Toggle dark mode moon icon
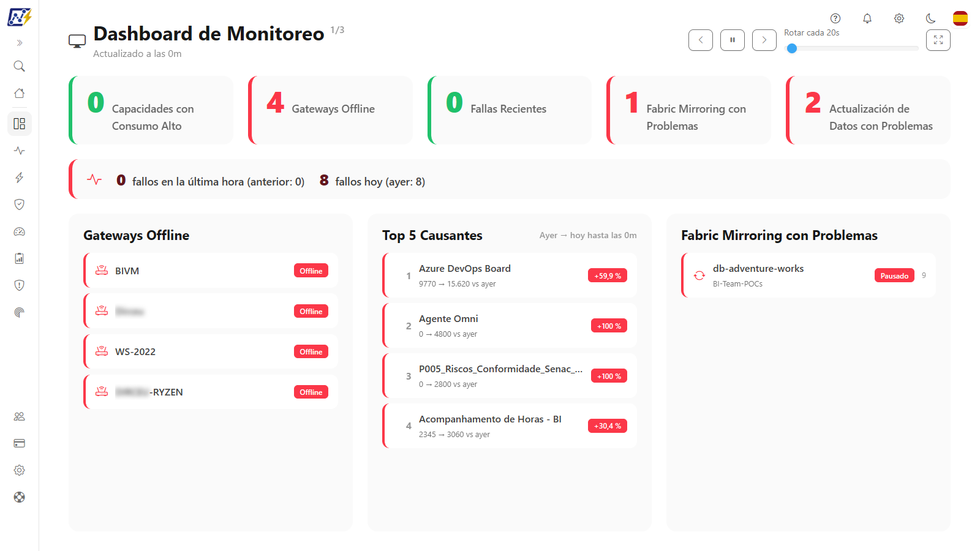Image resolution: width=980 pixels, height=551 pixels. pyautogui.click(x=931, y=18)
